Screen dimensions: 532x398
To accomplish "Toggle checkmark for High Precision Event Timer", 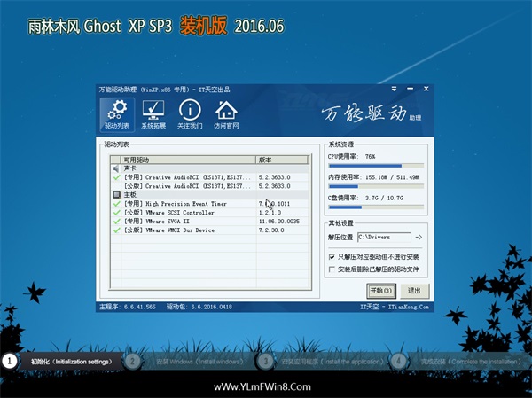I will pyautogui.click(x=116, y=204).
